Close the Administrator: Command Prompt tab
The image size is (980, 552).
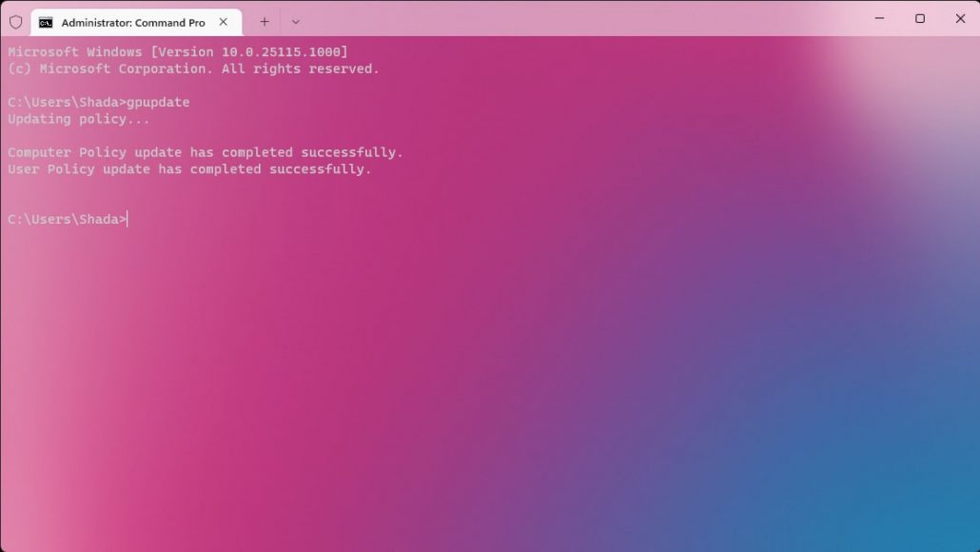click(224, 22)
